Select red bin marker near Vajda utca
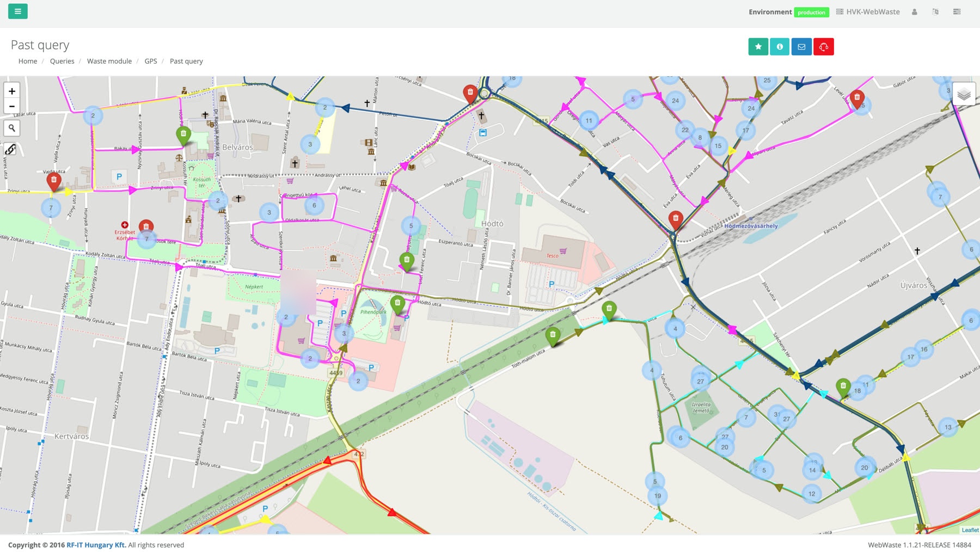The image size is (980, 552). [x=53, y=181]
